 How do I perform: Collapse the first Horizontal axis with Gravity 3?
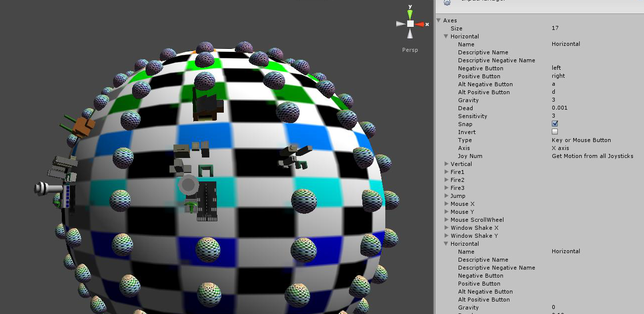pos(446,36)
